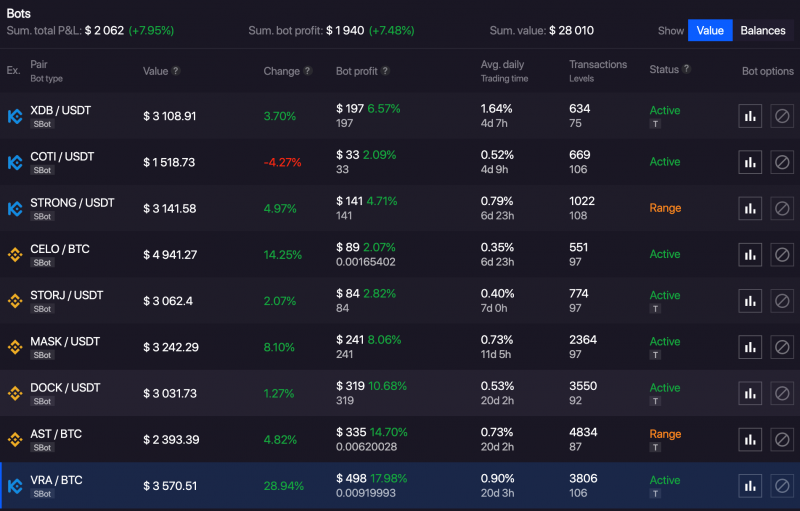Click the -4.27% change value for COTI
Image resolution: width=800 pixels, height=511 pixels.
coord(283,162)
